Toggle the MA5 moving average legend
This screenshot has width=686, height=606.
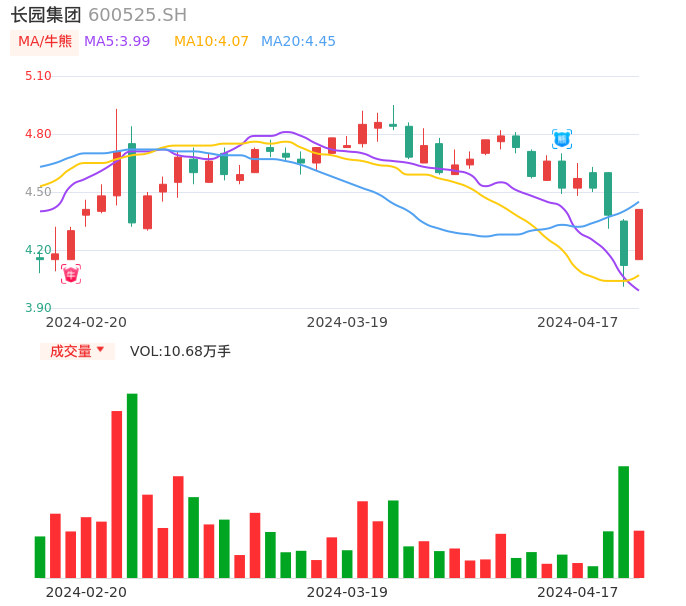(117, 42)
